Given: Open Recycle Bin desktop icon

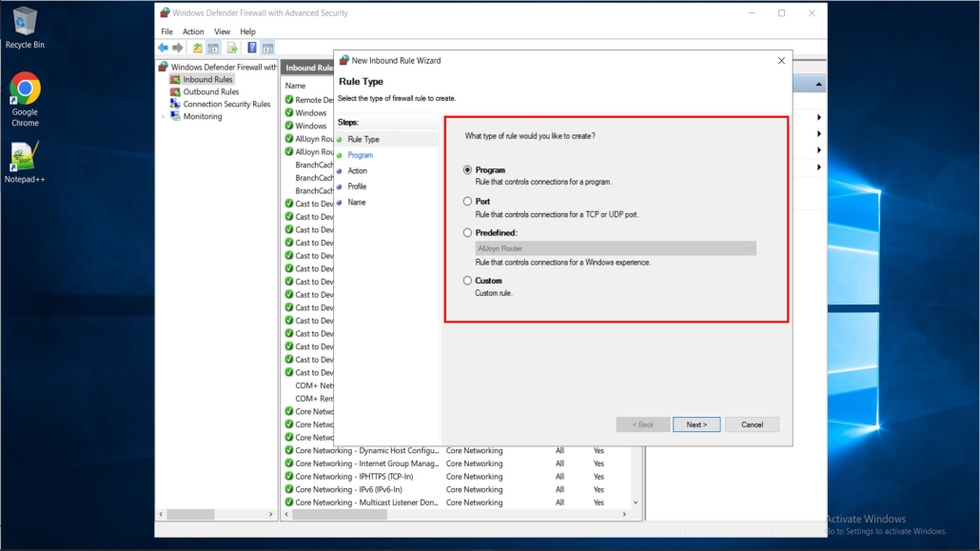Looking at the screenshot, I should (x=25, y=29).
